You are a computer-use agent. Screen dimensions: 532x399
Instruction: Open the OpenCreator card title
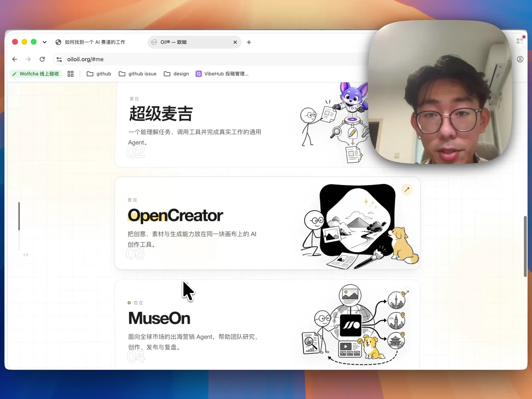tap(175, 215)
